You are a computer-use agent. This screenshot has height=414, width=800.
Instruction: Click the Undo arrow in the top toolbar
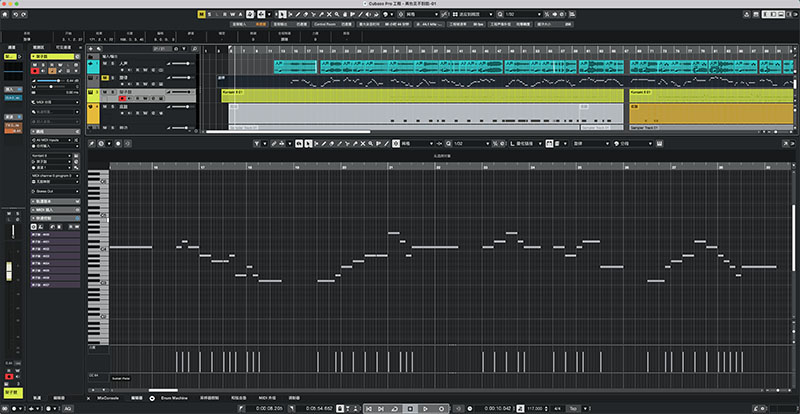pos(16,14)
